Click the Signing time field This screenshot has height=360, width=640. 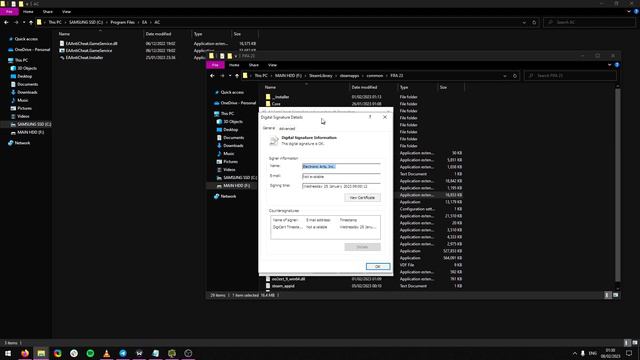click(341, 186)
